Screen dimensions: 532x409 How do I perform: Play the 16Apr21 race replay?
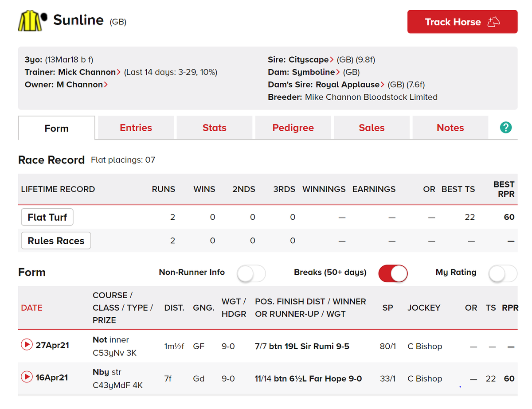pos(27,377)
